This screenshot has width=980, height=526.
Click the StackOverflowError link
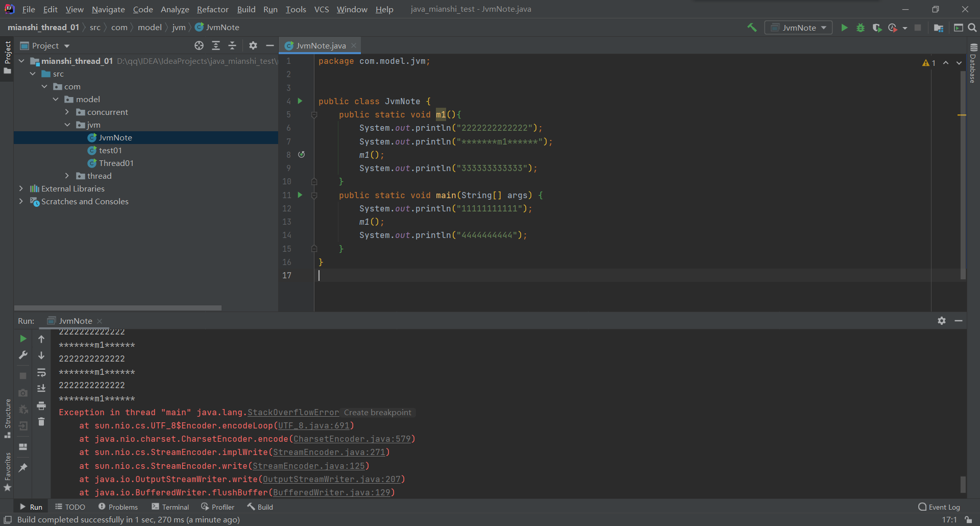[x=293, y=412]
